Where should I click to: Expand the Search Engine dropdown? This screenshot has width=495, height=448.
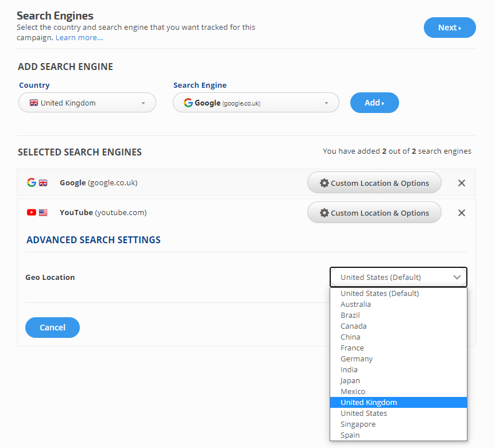(256, 103)
